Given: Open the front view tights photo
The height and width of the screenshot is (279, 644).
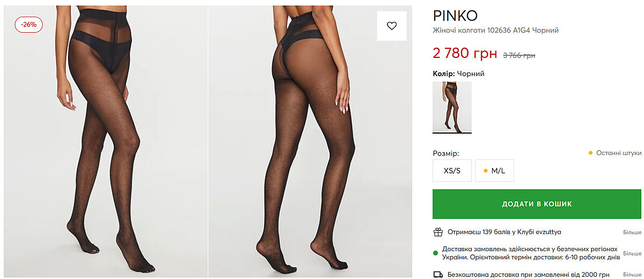Looking at the screenshot, I should pos(105,141).
